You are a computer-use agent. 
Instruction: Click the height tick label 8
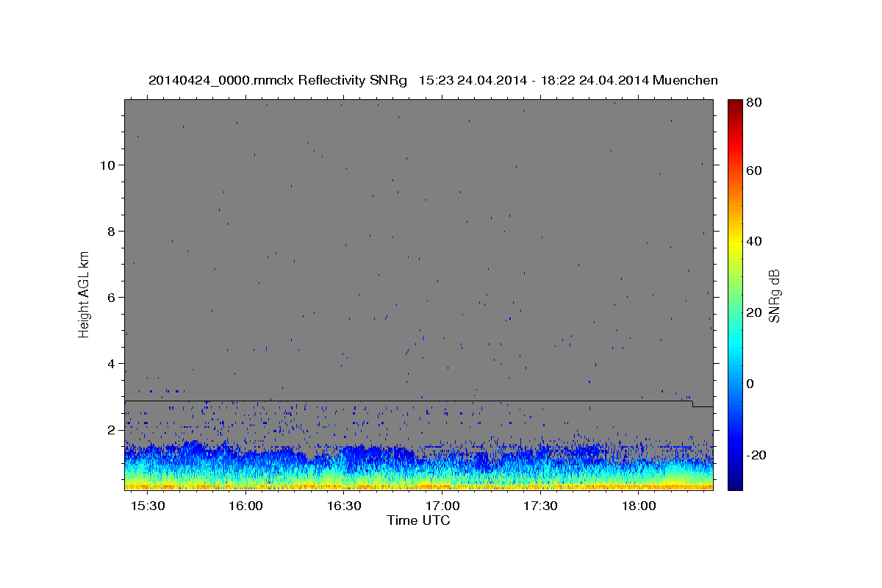click(112, 231)
